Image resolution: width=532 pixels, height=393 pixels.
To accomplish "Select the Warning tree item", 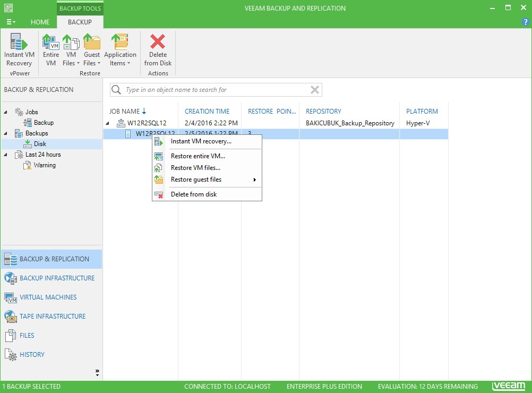I will tap(45, 165).
